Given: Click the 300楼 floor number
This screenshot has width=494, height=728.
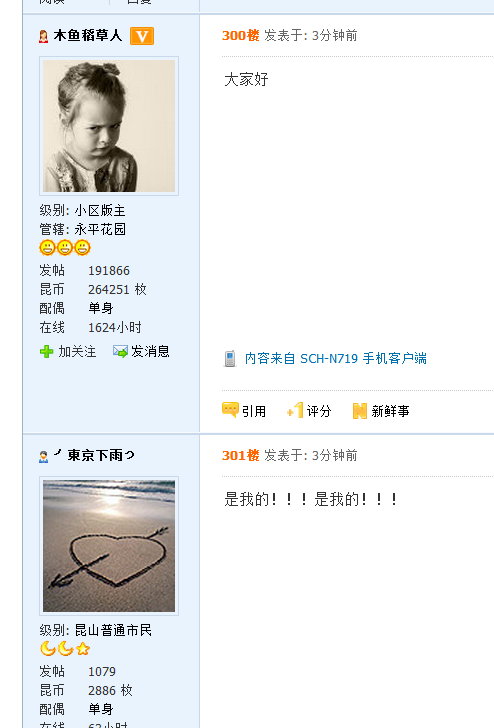Looking at the screenshot, I should [240, 35].
